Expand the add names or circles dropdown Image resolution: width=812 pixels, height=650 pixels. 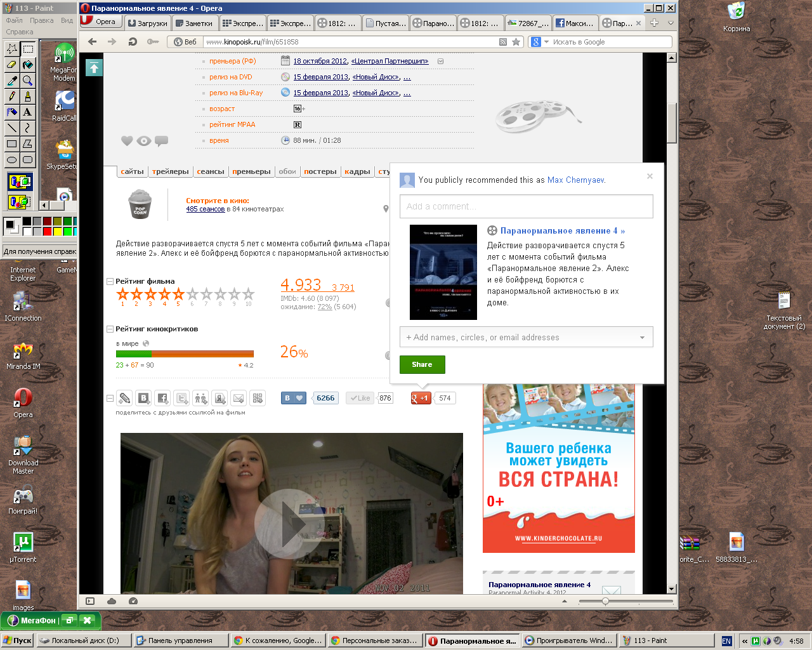(642, 338)
